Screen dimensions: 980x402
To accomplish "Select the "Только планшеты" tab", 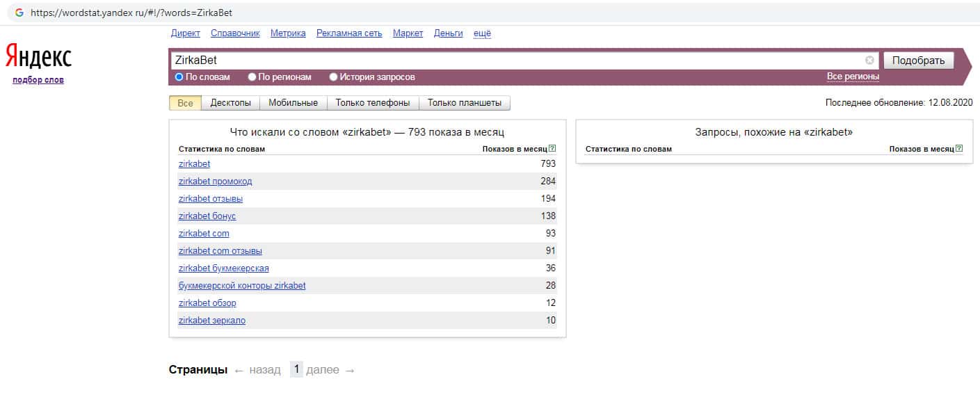I will pos(464,103).
